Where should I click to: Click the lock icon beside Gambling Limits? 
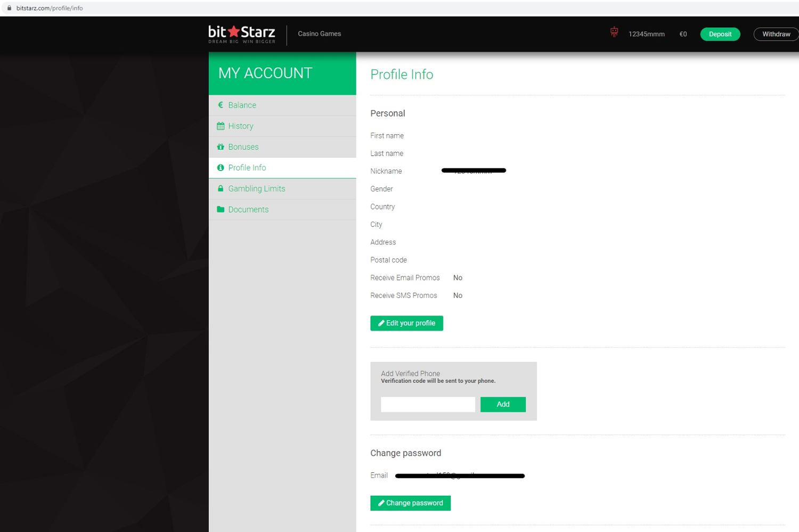[x=221, y=189]
